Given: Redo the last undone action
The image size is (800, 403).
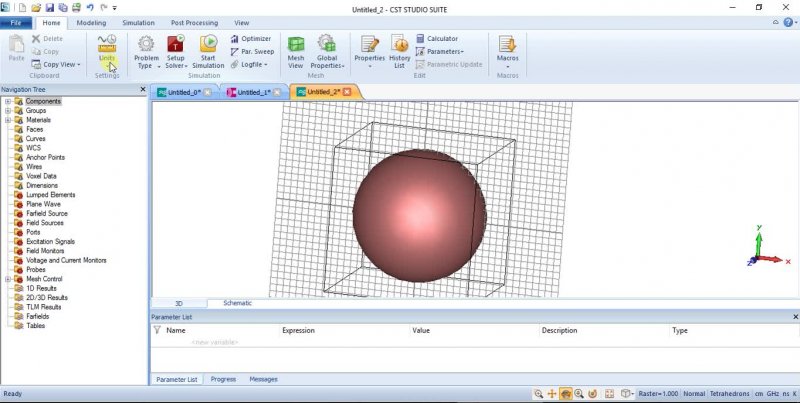Looking at the screenshot, I should 104,8.
